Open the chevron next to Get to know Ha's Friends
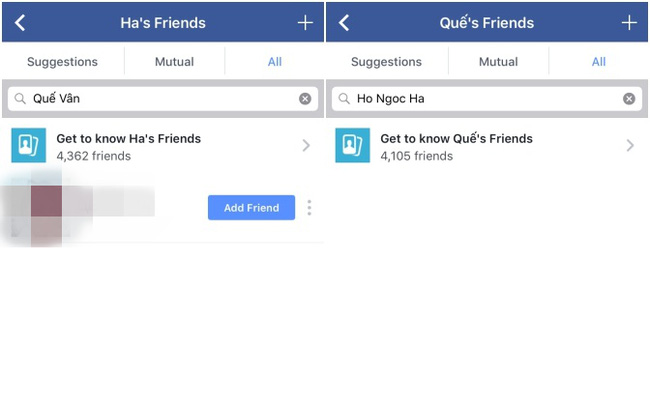Screen dimensions: 650x404 point(306,145)
